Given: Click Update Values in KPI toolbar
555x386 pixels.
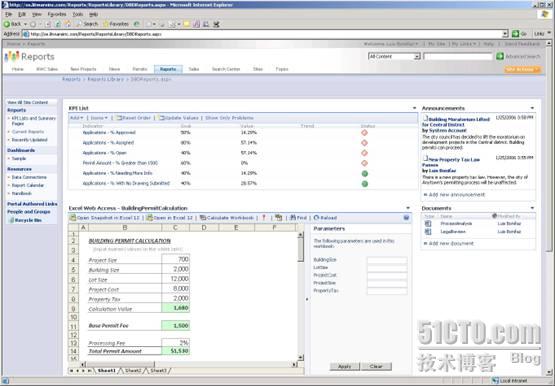Looking at the screenshot, I should point(179,118).
